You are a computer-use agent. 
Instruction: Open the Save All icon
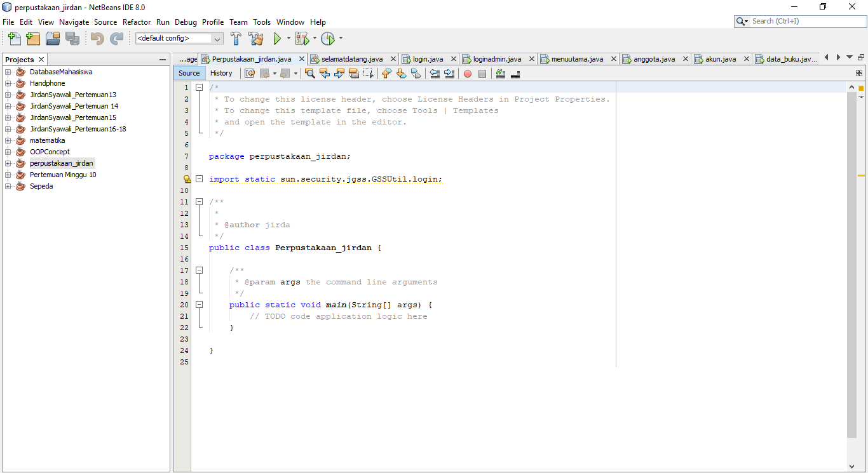72,39
